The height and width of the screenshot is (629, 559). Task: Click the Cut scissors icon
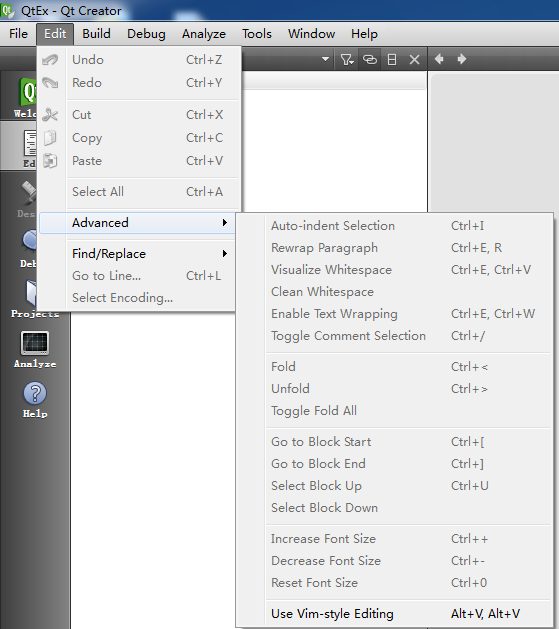[x=50, y=115]
